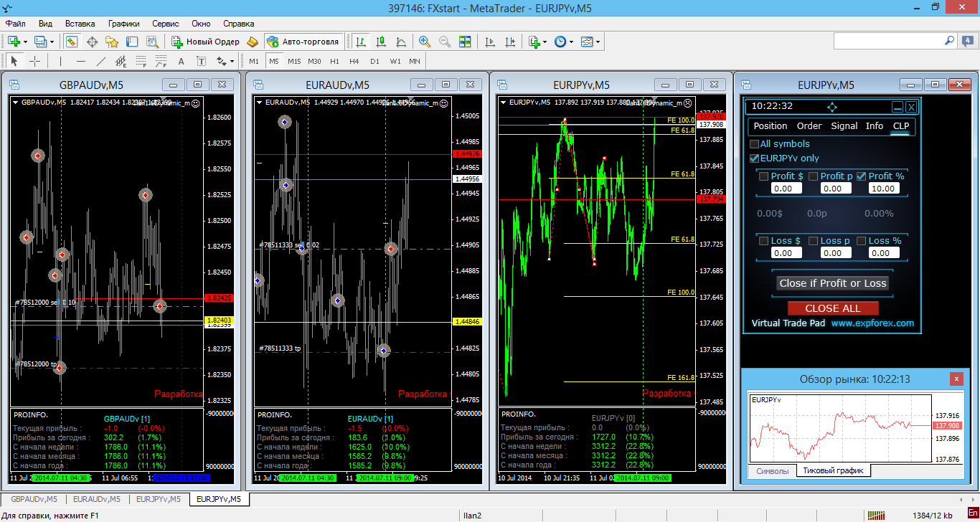
Task: Toggle chart auto scroll icon
Action: [x=490, y=42]
